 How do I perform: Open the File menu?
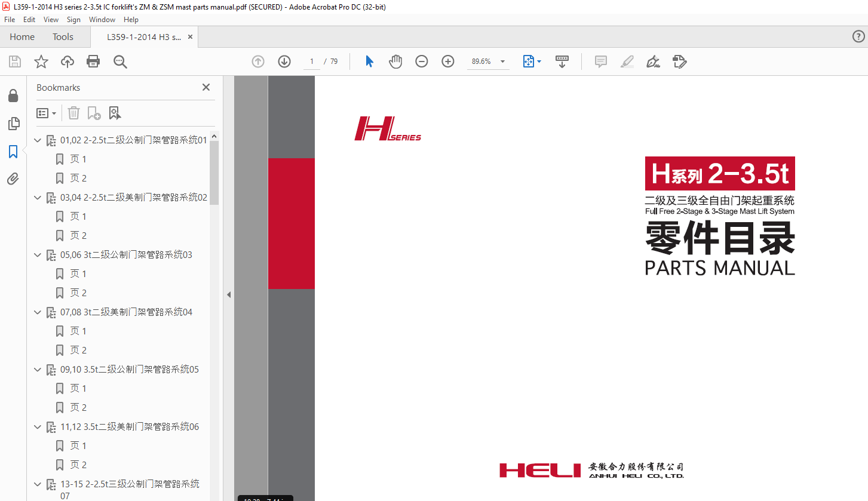10,20
